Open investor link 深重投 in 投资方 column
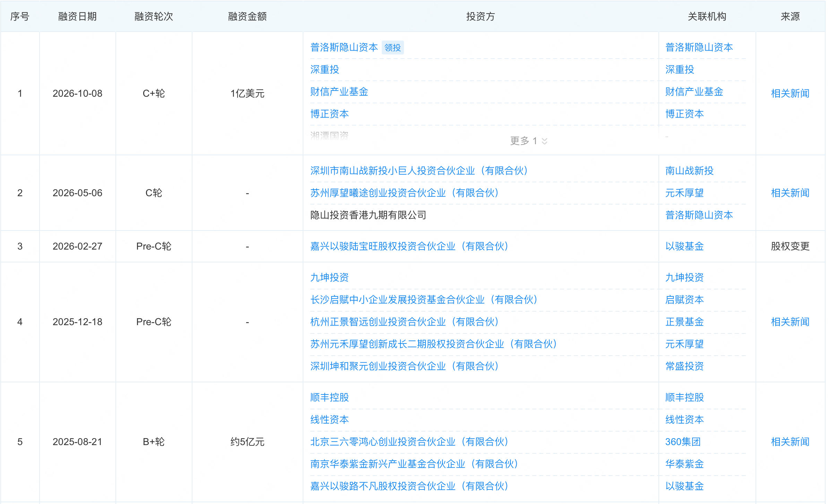Screen dimensions: 828x504 pyautogui.click(x=325, y=70)
